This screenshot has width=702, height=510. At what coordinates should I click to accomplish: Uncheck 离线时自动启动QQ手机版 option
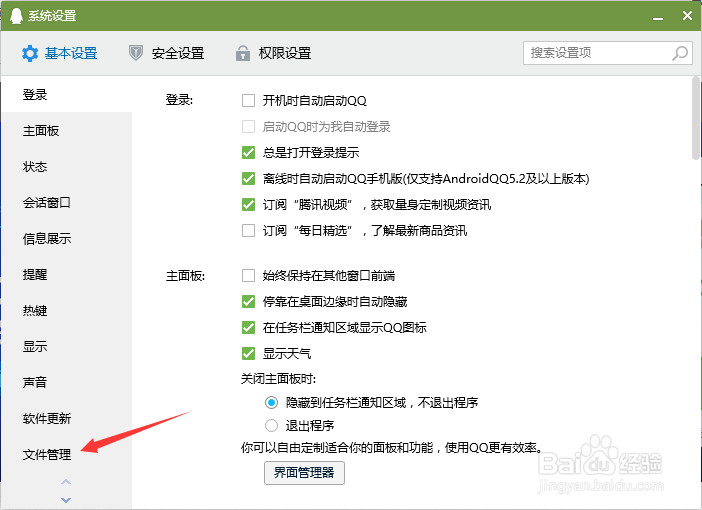248,178
